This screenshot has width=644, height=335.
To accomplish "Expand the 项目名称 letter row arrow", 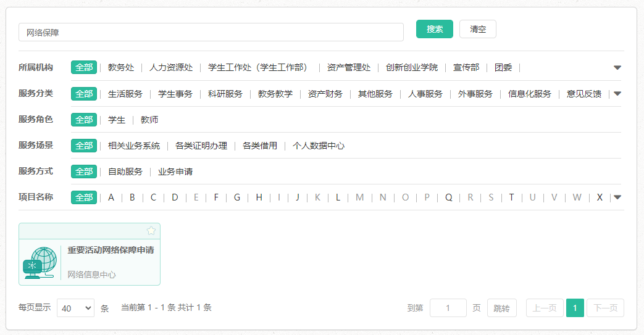I will [x=617, y=197].
